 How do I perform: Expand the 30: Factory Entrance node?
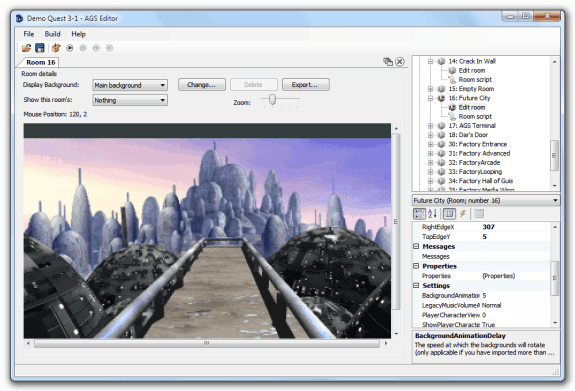[431, 145]
